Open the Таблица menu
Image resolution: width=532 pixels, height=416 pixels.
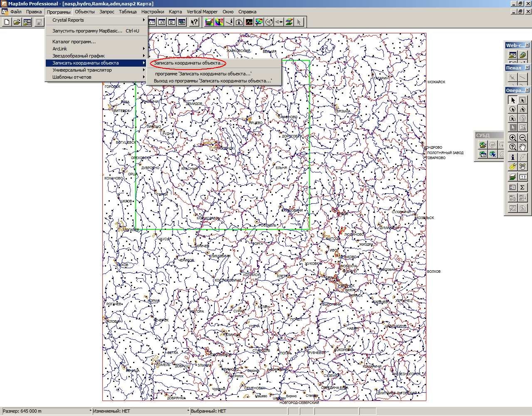point(128,12)
